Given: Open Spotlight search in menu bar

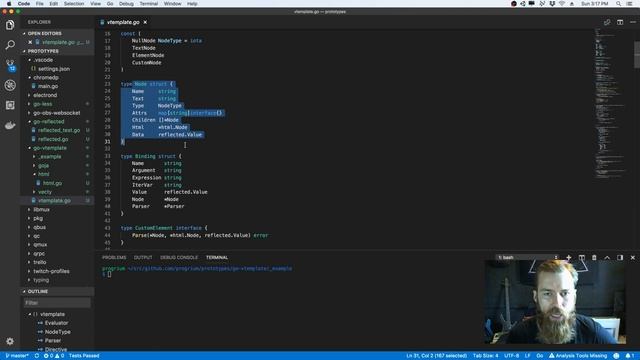Looking at the screenshot, I should (618, 4).
